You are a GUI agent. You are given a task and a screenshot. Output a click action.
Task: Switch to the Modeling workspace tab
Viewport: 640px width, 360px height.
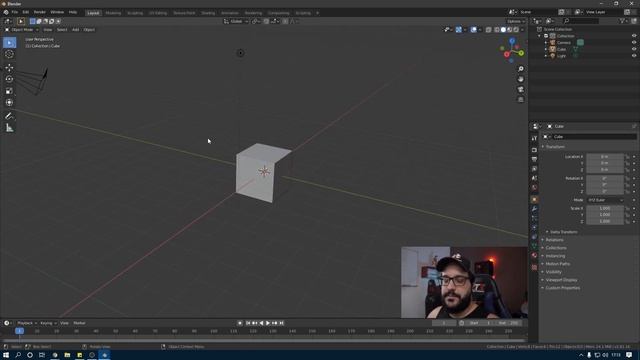(x=113, y=13)
